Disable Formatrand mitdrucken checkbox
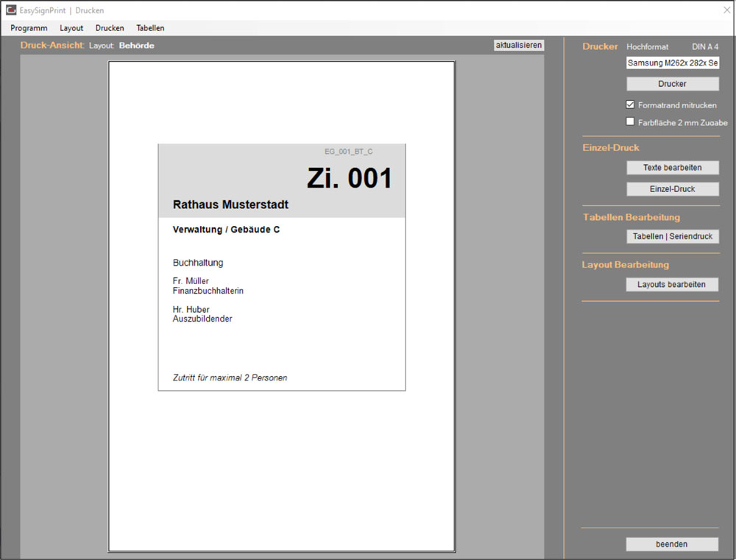This screenshot has height=560, width=736. click(x=630, y=104)
